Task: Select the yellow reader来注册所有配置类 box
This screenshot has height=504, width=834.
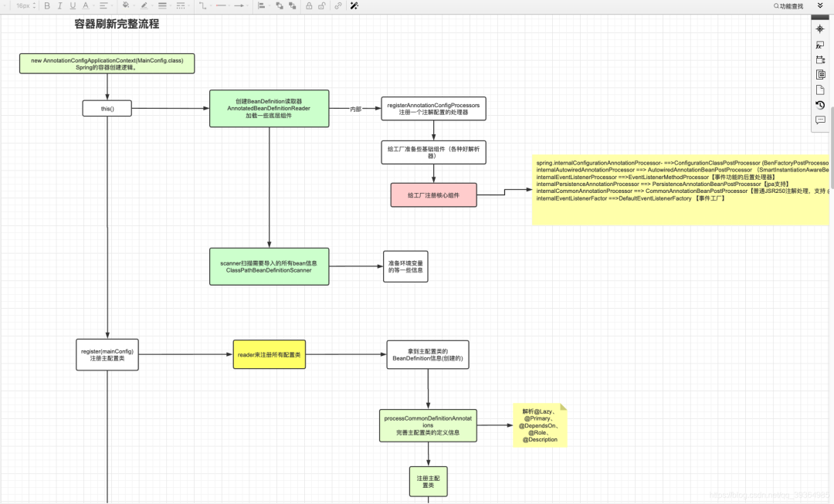Action: point(270,354)
